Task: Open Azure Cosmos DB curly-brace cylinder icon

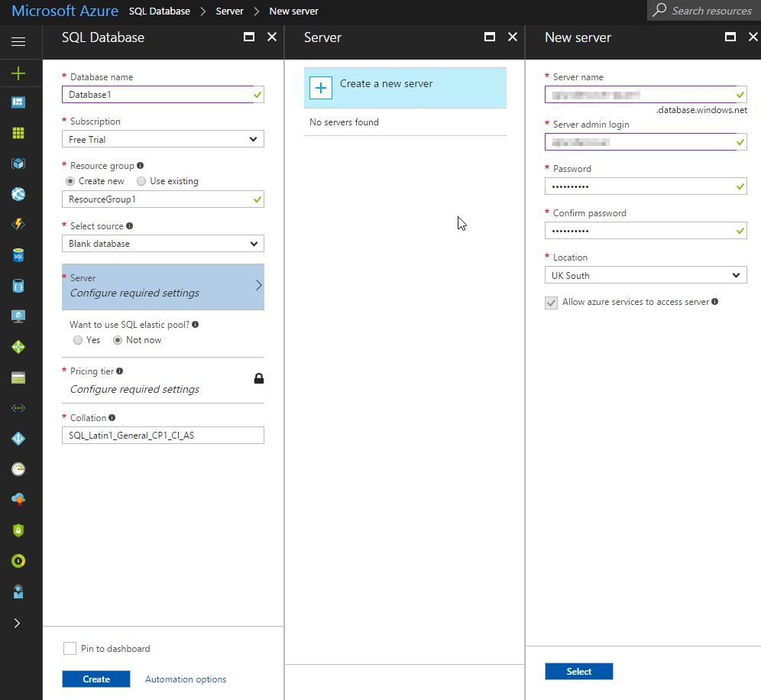Action: pyautogui.click(x=18, y=286)
